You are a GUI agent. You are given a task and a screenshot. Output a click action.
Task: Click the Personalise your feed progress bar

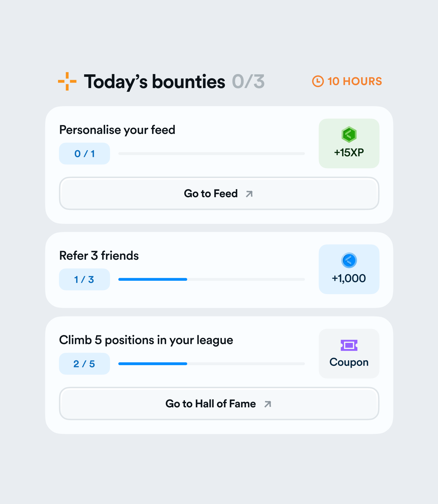[211, 153]
